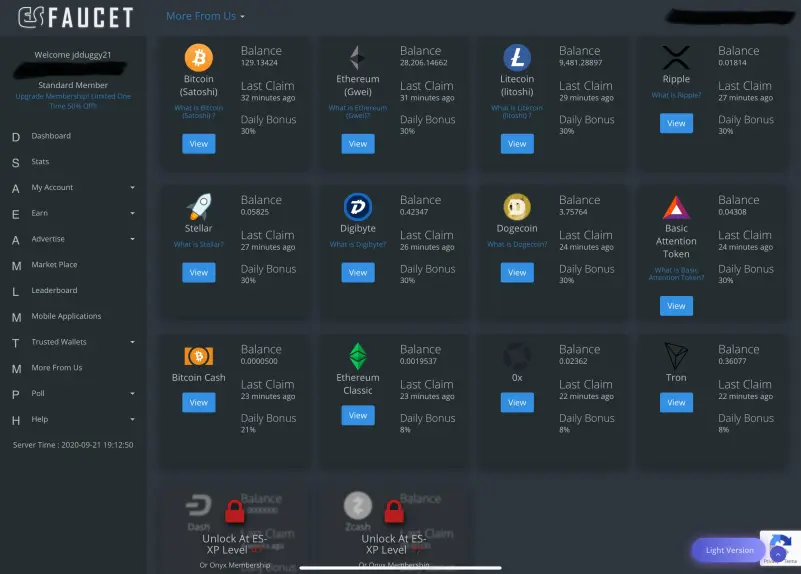Image resolution: width=801 pixels, height=574 pixels.
Task: Click the Dogecoin coin icon
Action: 517,206
